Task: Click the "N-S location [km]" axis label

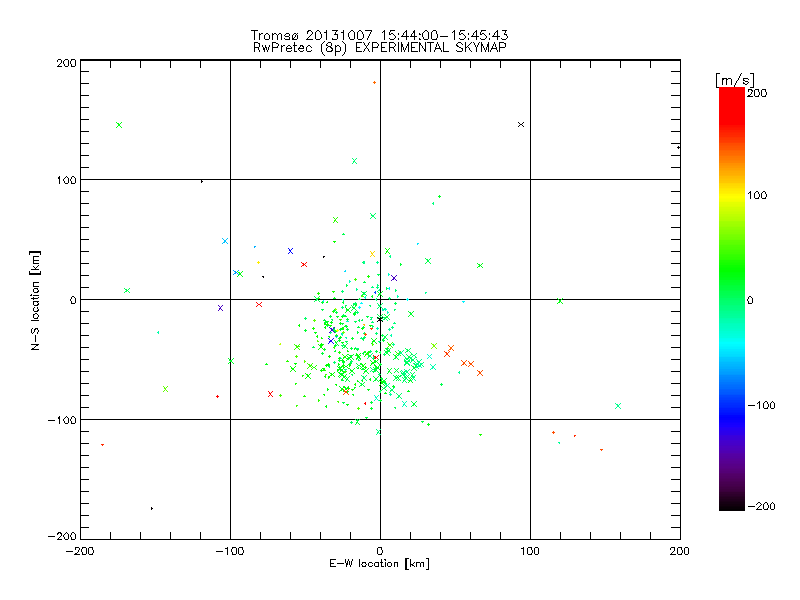Action: point(35,300)
